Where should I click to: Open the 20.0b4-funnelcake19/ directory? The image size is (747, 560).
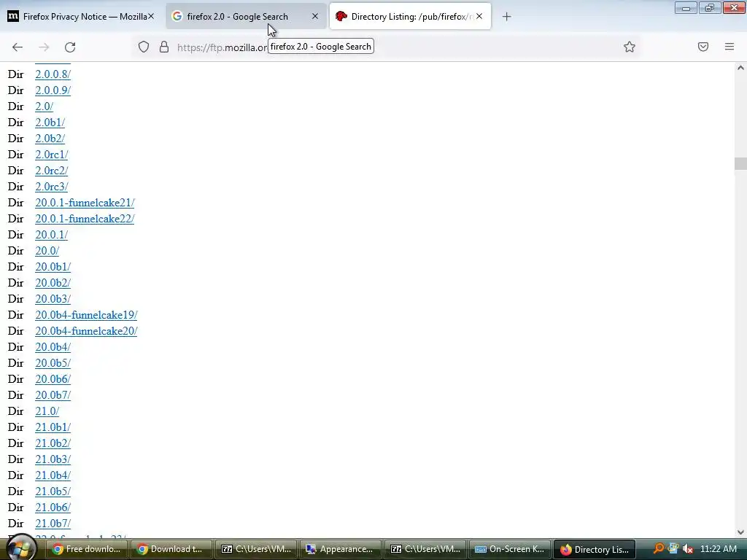tap(86, 315)
